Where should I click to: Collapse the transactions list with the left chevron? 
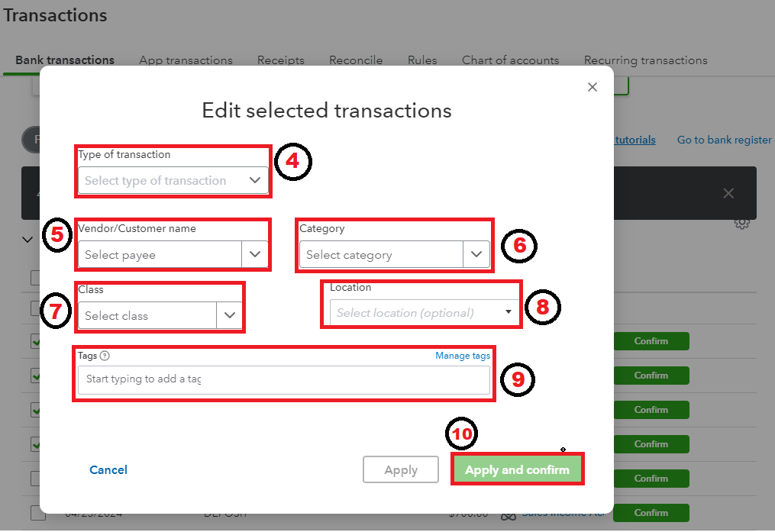[27, 239]
